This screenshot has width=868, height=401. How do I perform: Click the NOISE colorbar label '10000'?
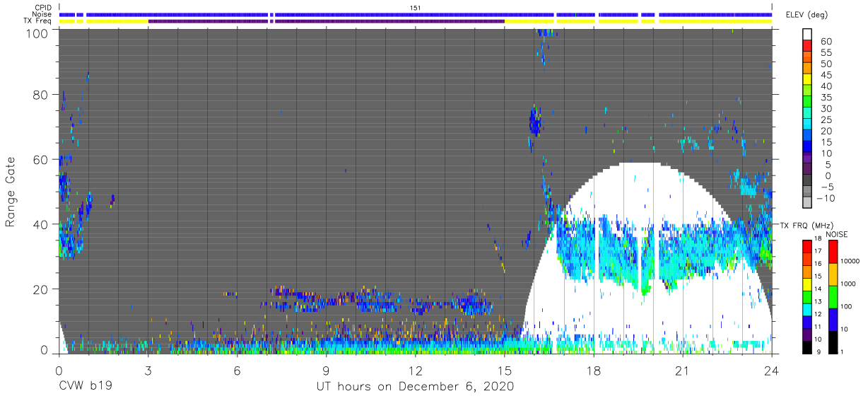coord(850,261)
